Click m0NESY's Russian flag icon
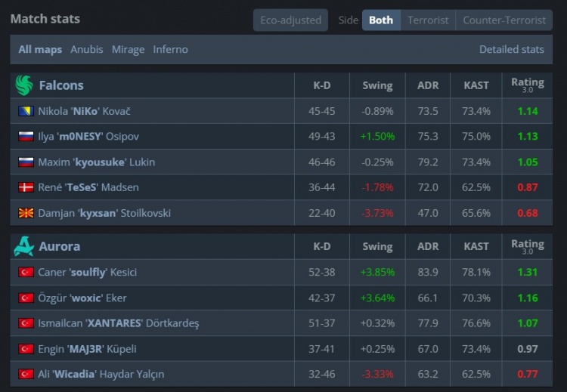 pyautogui.click(x=26, y=137)
